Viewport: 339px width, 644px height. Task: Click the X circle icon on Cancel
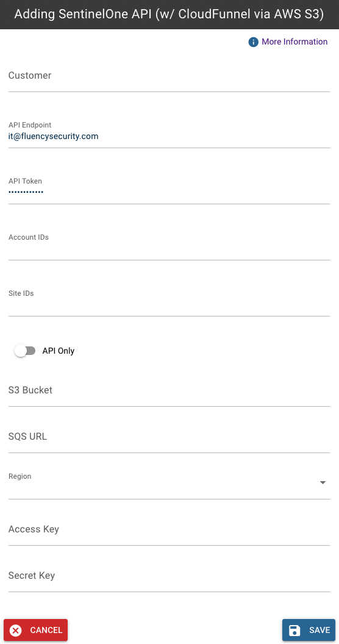click(x=16, y=630)
